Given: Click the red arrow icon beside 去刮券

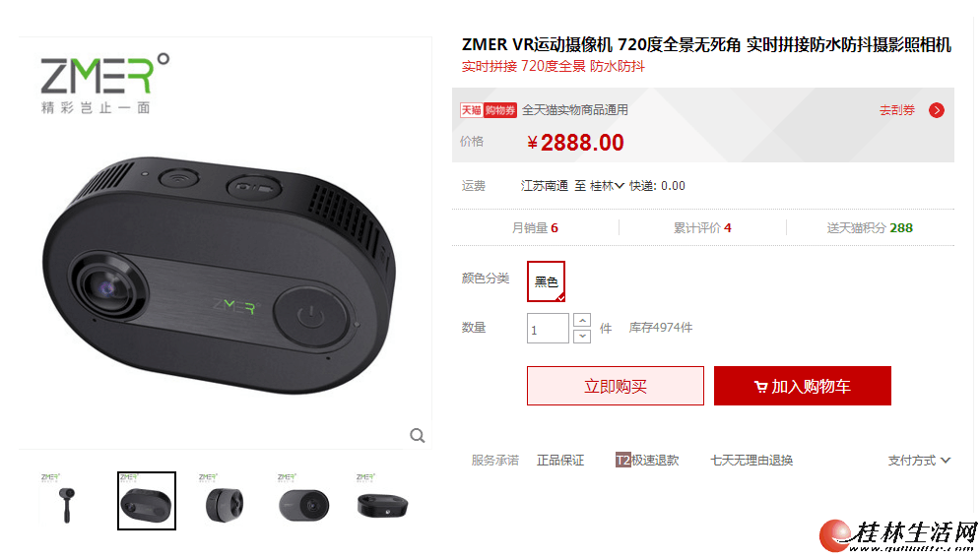Looking at the screenshot, I should click(937, 110).
